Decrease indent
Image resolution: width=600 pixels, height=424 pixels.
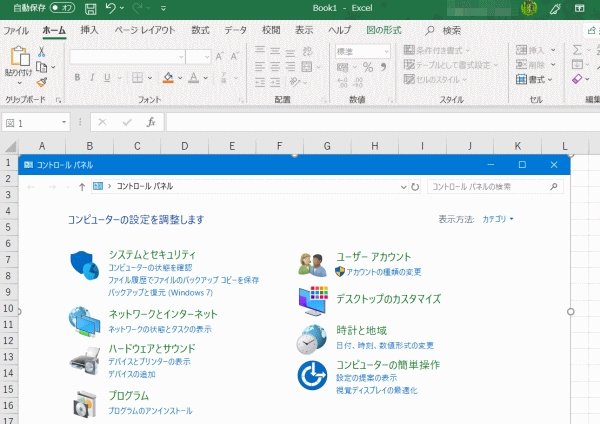[260, 82]
